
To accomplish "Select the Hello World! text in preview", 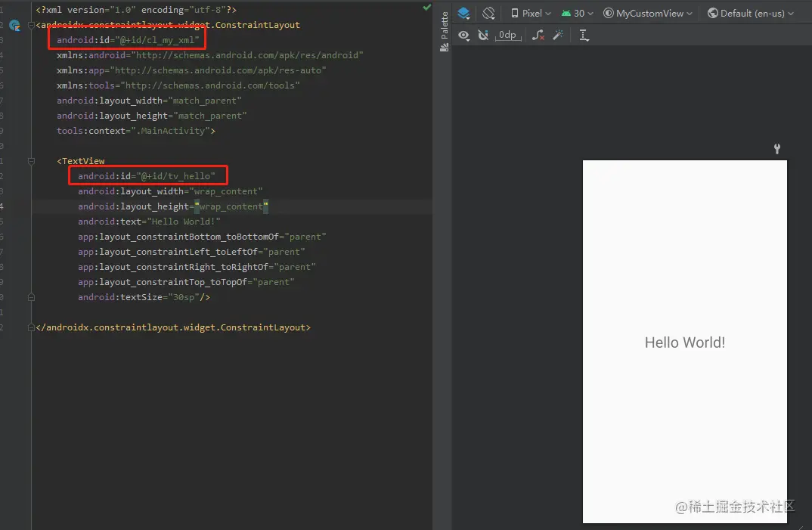I will 685,342.
